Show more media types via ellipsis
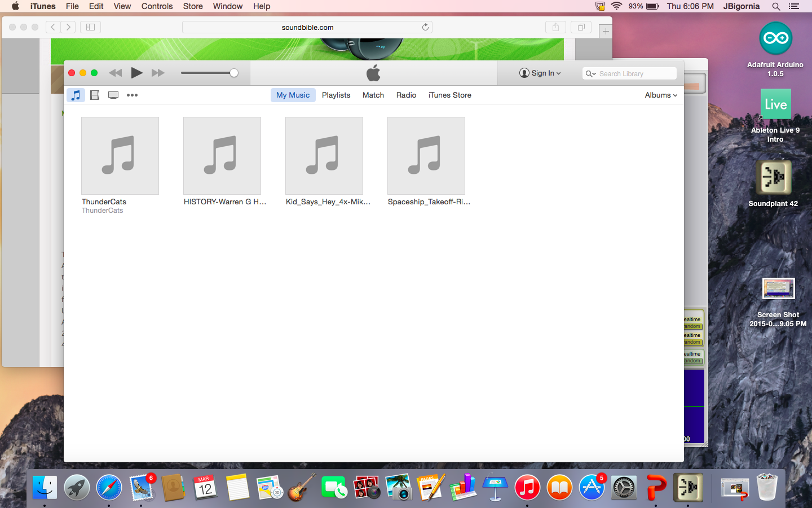Viewport: 812px width, 508px height. click(132, 95)
